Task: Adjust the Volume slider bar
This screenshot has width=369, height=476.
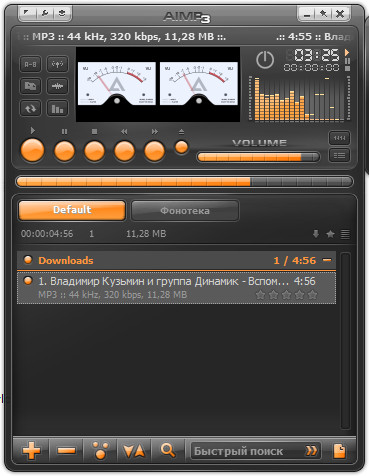Action: [x=258, y=157]
